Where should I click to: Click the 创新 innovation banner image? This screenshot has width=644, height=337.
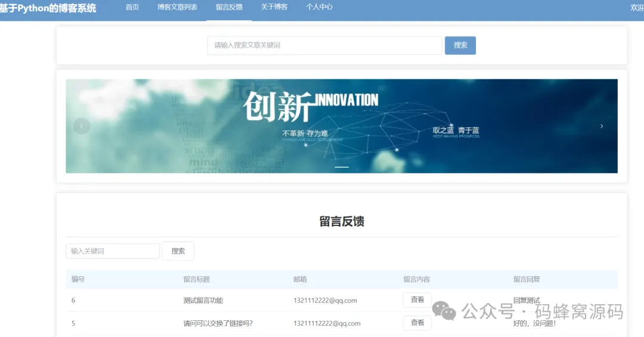(x=341, y=126)
